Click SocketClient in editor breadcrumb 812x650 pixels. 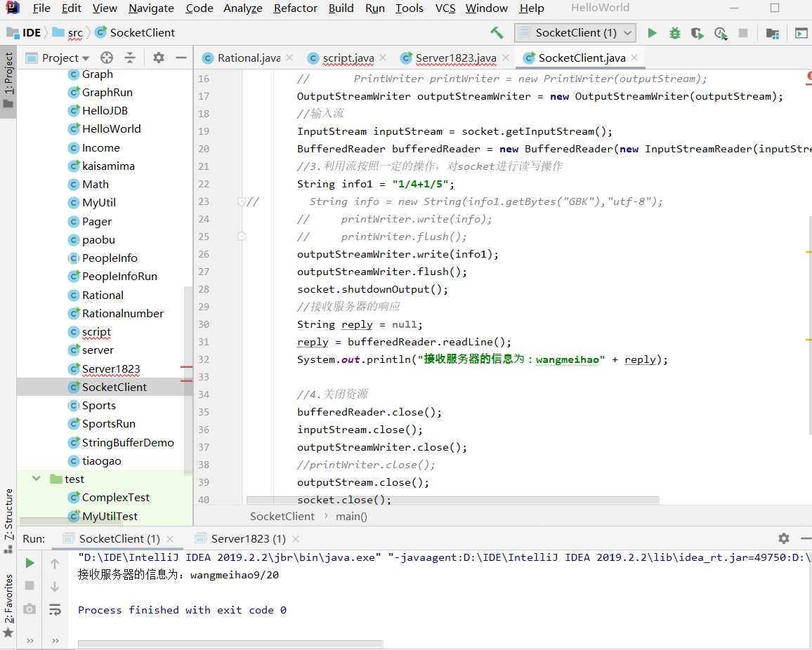pyautogui.click(x=282, y=517)
